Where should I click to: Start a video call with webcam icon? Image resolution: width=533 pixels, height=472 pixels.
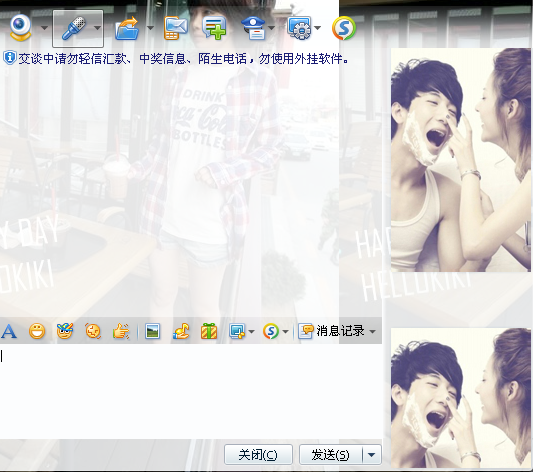point(20,28)
